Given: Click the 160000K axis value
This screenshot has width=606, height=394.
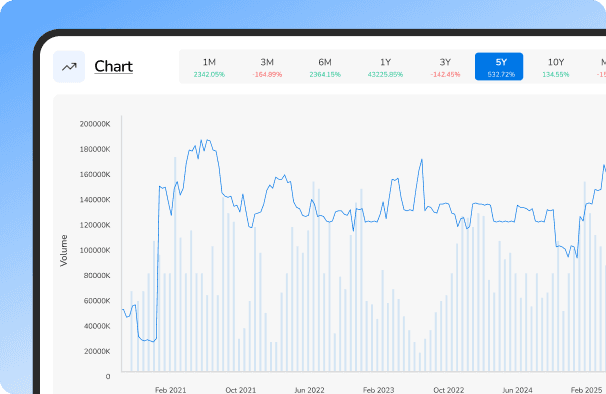Looking at the screenshot, I should click(95, 174).
